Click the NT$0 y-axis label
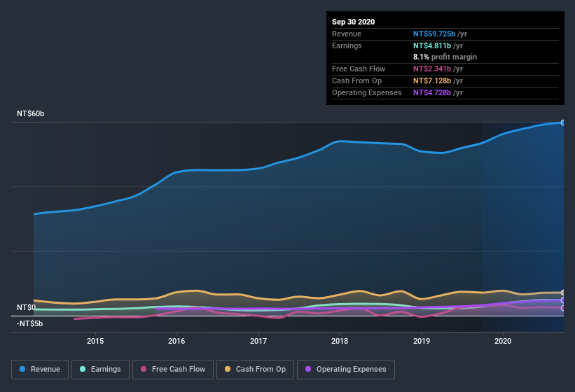 point(27,307)
